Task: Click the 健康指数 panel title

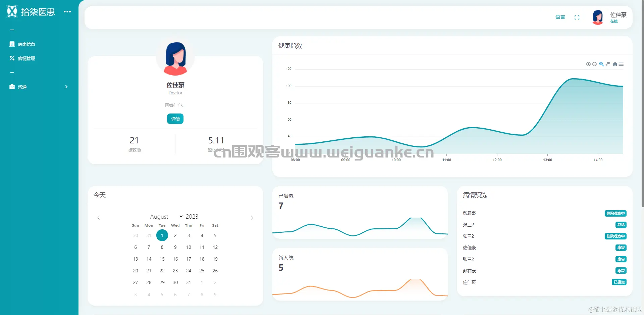Action: point(290,46)
